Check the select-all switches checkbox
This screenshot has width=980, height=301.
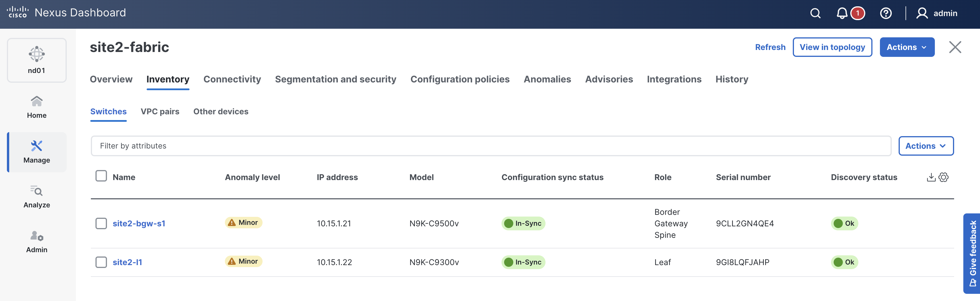101,176
